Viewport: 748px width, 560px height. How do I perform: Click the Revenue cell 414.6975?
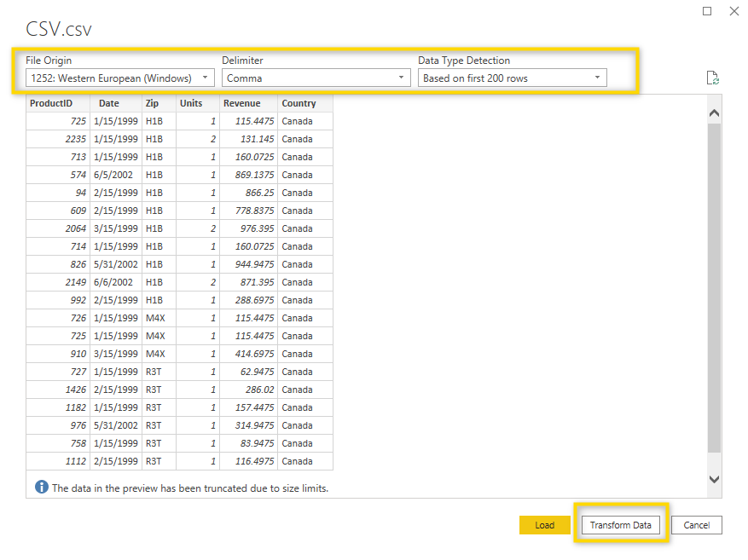tap(248, 354)
